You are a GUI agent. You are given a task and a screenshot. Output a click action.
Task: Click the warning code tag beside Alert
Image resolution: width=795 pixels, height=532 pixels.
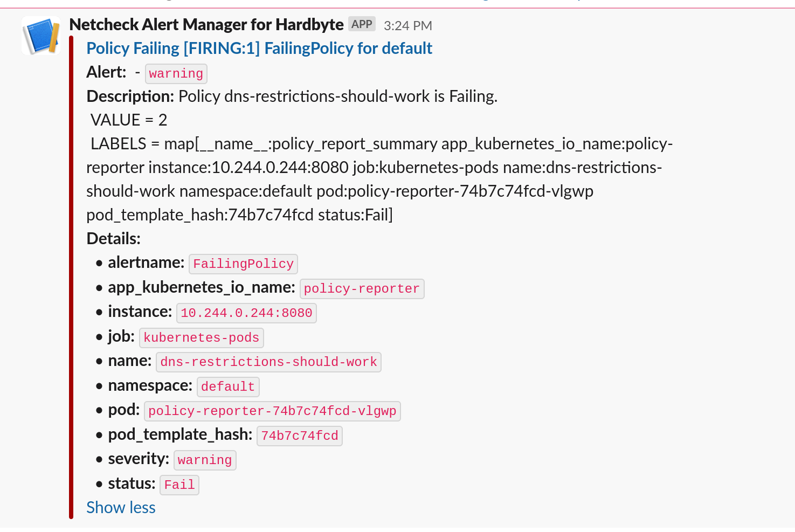click(176, 73)
